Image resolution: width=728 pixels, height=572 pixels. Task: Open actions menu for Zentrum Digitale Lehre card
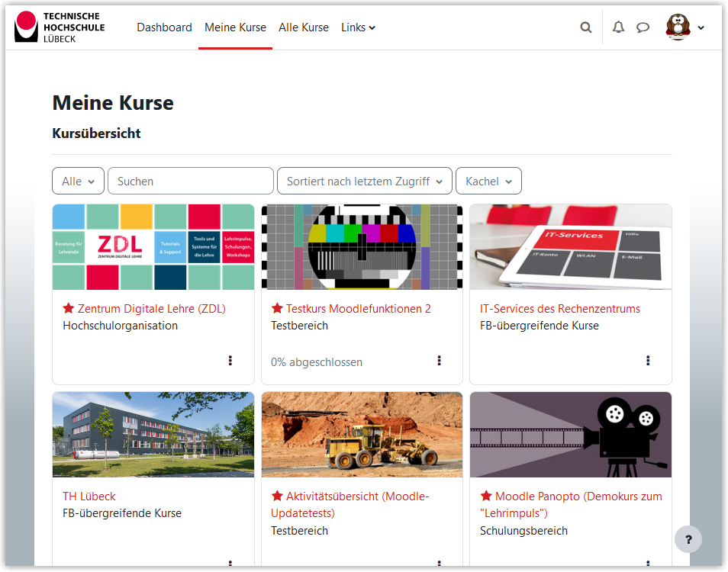(230, 361)
